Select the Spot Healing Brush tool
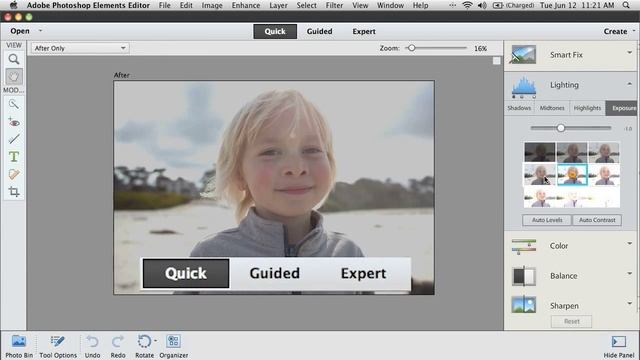The width and height of the screenshot is (640, 360). [14, 174]
